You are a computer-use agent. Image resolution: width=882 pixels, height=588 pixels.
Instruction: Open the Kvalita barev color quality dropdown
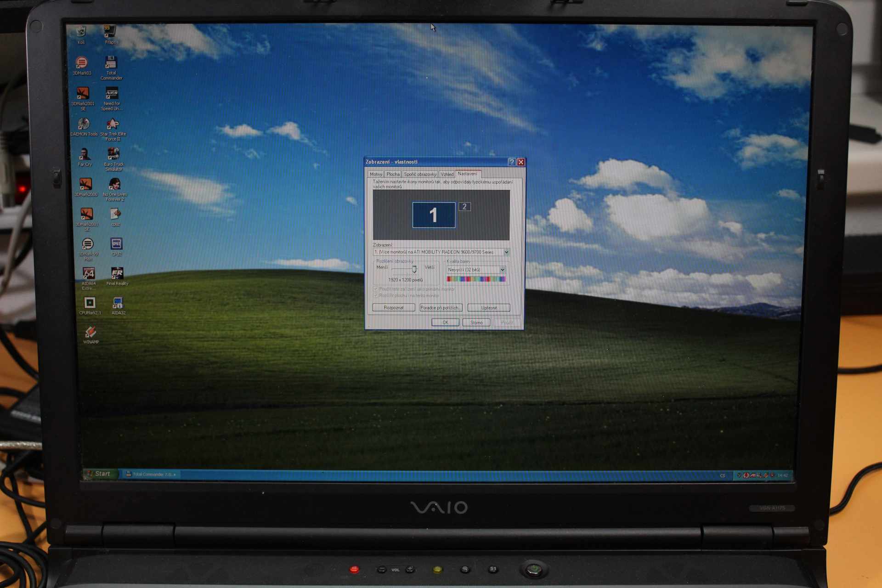(x=502, y=270)
